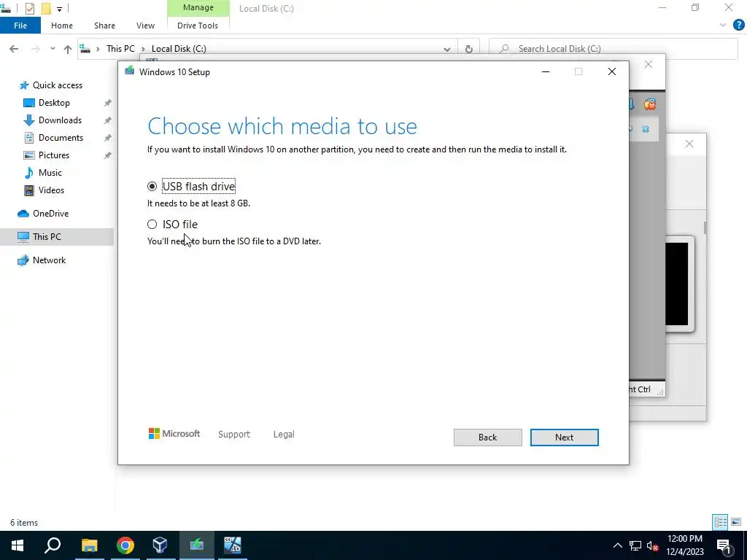747x560 pixels.
Task: Switch to the View ribbon tab
Action: [145, 26]
